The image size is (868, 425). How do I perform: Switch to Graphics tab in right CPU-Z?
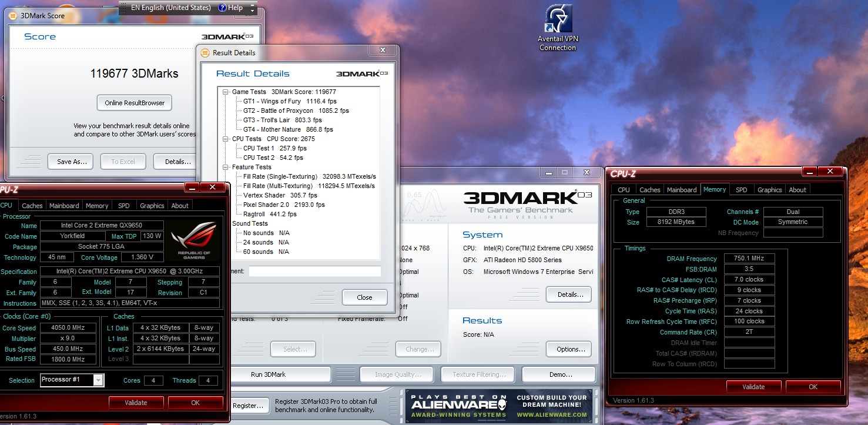769,190
